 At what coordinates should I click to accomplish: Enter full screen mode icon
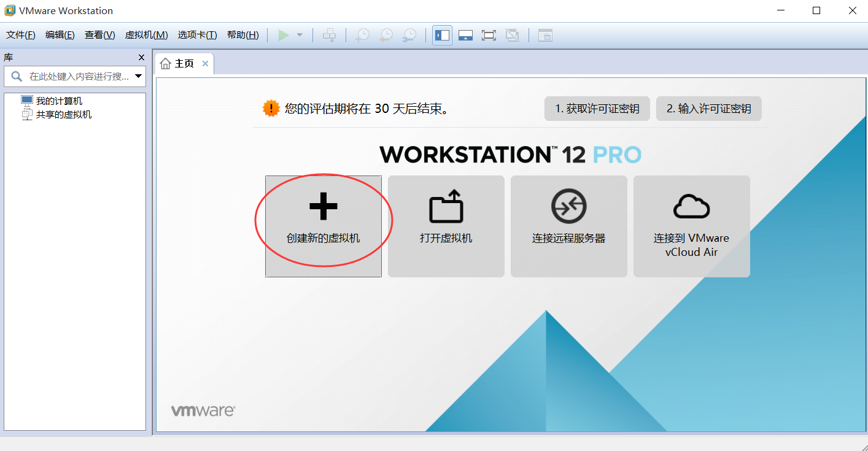pyautogui.click(x=489, y=35)
